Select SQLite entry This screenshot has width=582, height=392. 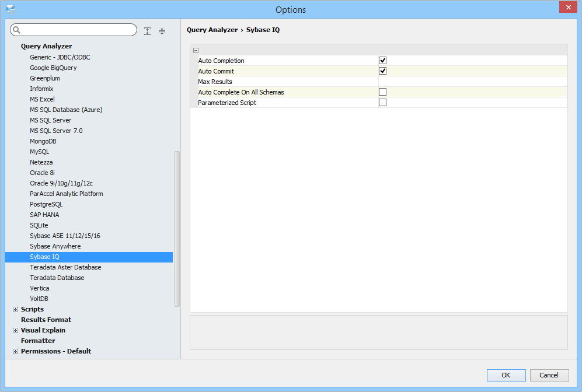coord(39,225)
